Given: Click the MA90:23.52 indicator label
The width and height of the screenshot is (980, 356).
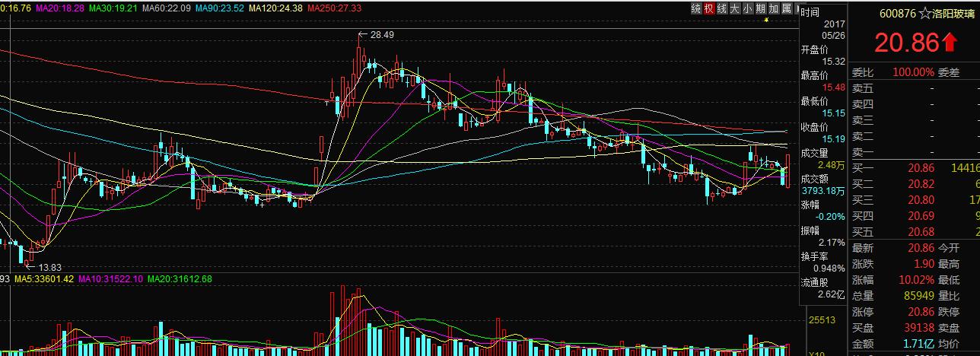Looking at the screenshot, I should click(x=220, y=8).
